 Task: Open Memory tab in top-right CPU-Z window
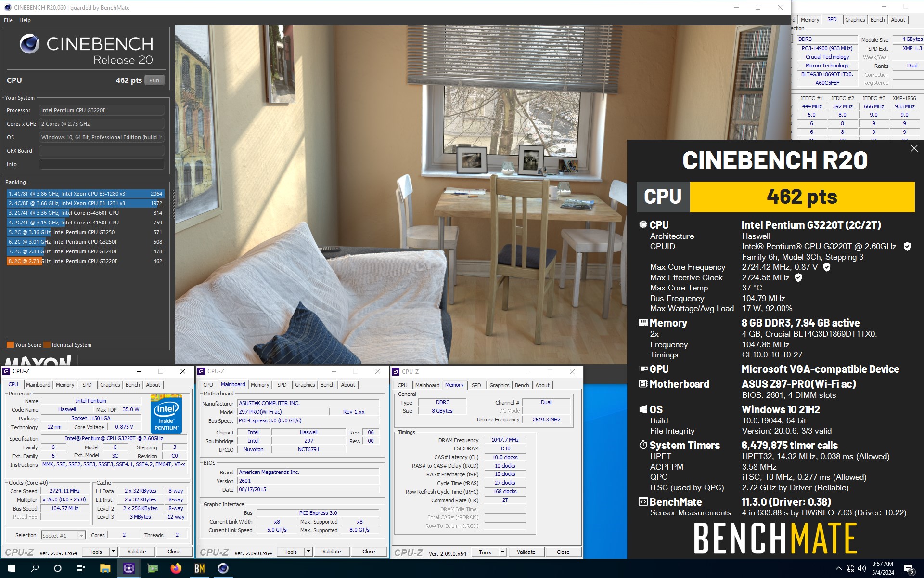tap(810, 20)
